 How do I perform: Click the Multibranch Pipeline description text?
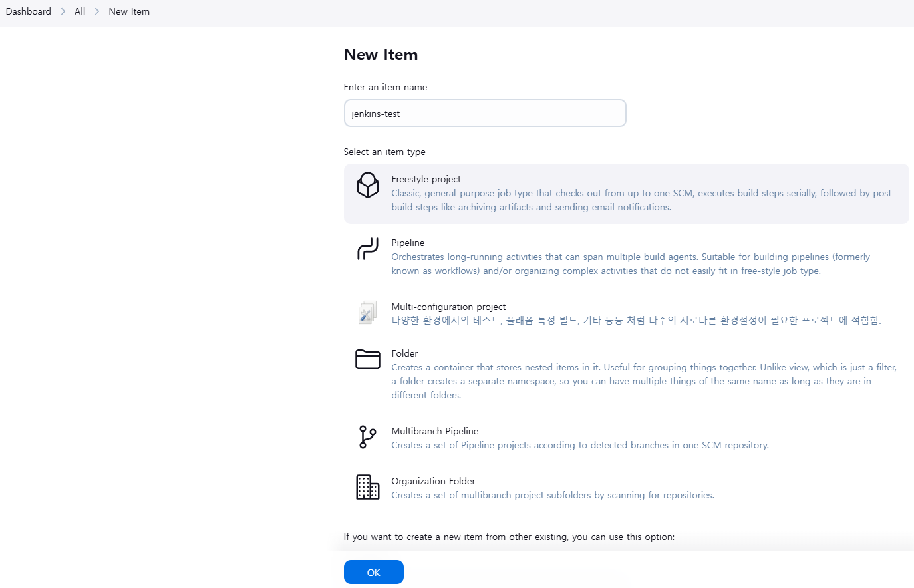580,445
